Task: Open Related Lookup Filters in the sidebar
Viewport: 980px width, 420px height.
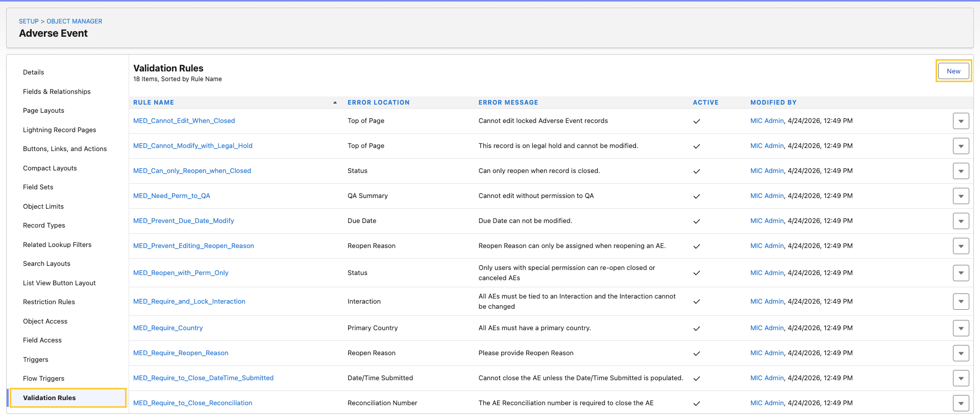Action: [x=57, y=245]
